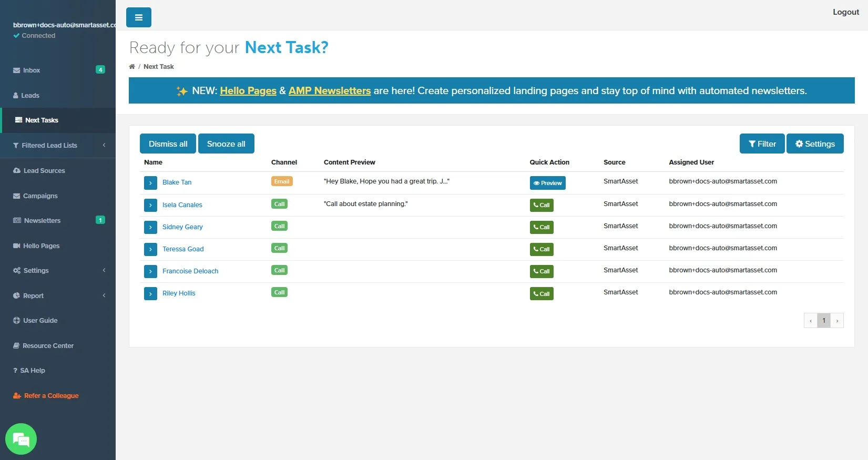Click Dismiss all button

[168, 144]
